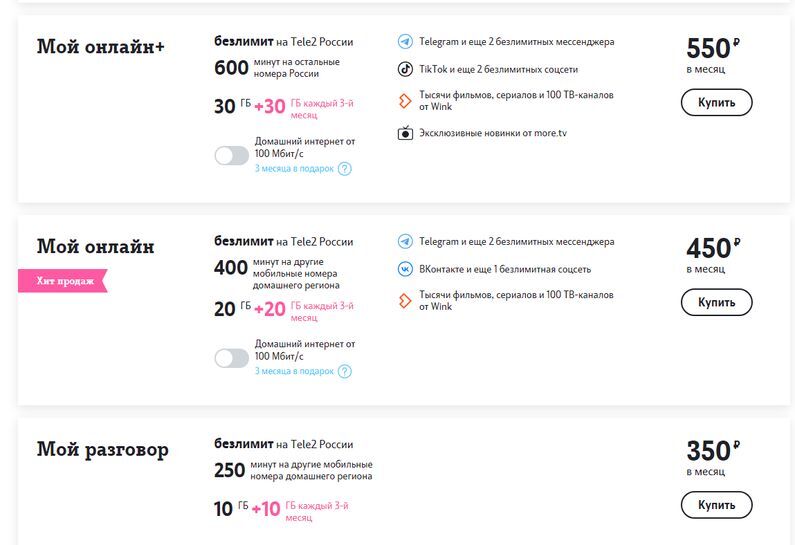
Task: Click the Telegram icon in Мой онлайн plan
Action: (x=405, y=242)
